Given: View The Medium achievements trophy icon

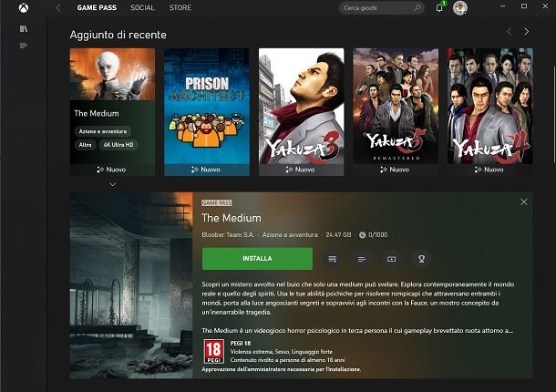Looking at the screenshot, I should (421, 259).
